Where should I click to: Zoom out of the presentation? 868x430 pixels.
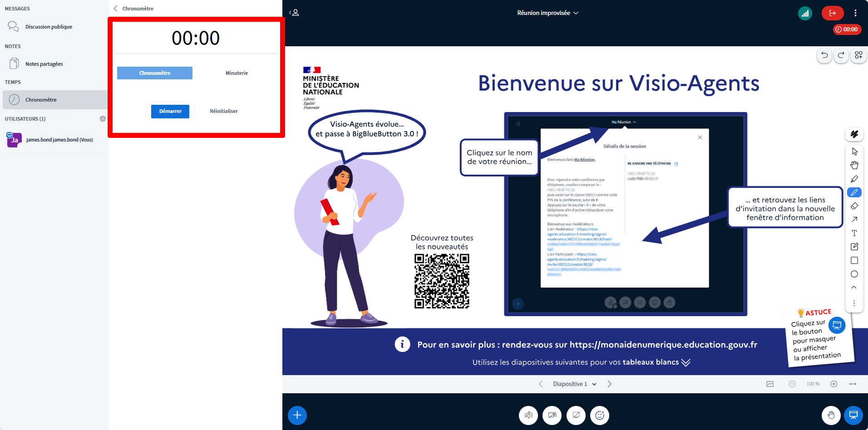(792, 384)
